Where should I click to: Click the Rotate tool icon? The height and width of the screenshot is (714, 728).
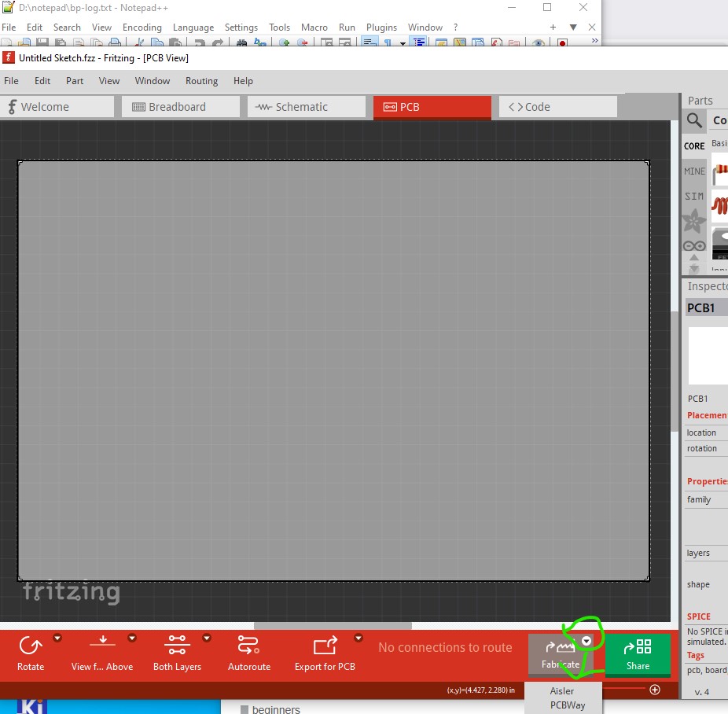click(31, 646)
